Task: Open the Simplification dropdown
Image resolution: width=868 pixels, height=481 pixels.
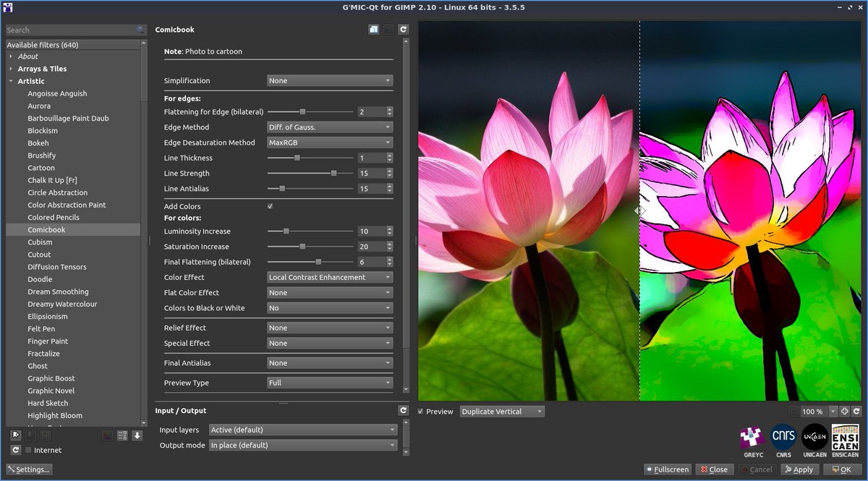Action: point(330,80)
